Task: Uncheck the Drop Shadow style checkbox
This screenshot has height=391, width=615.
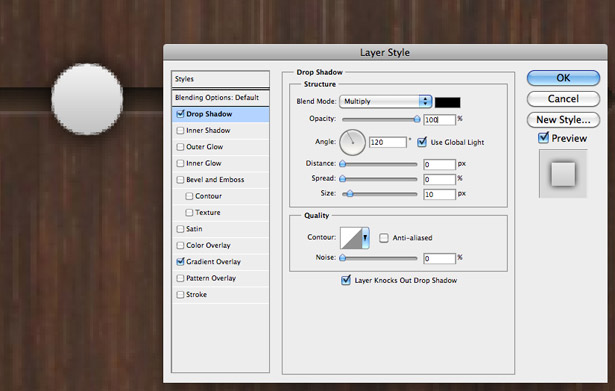Action: coord(180,114)
